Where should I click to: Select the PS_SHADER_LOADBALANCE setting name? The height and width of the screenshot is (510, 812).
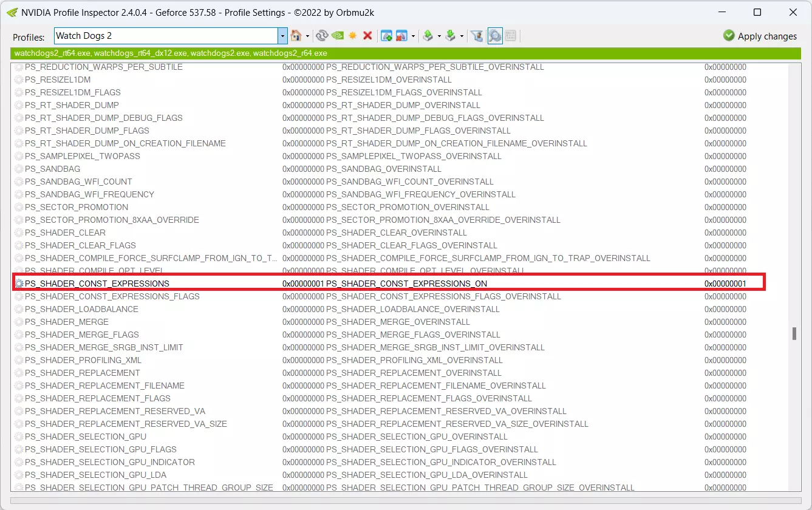pos(81,309)
